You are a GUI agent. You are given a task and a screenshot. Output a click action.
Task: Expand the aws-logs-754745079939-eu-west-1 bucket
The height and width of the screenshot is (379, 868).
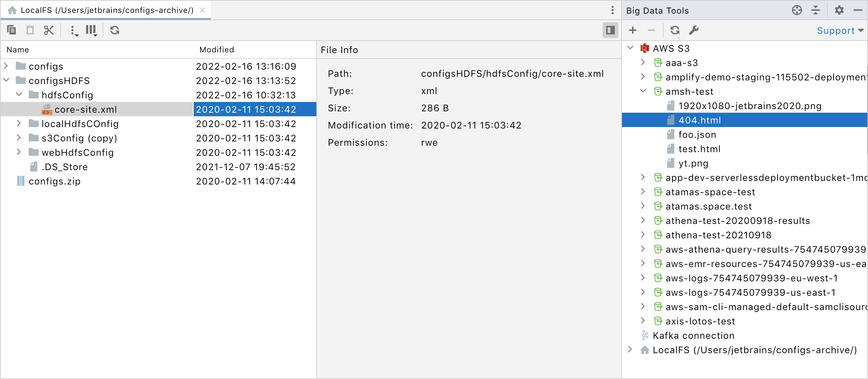643,278
